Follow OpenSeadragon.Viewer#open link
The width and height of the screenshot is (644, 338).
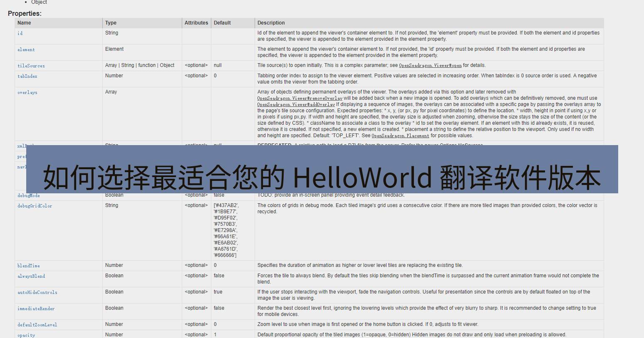tap(430, 66)
